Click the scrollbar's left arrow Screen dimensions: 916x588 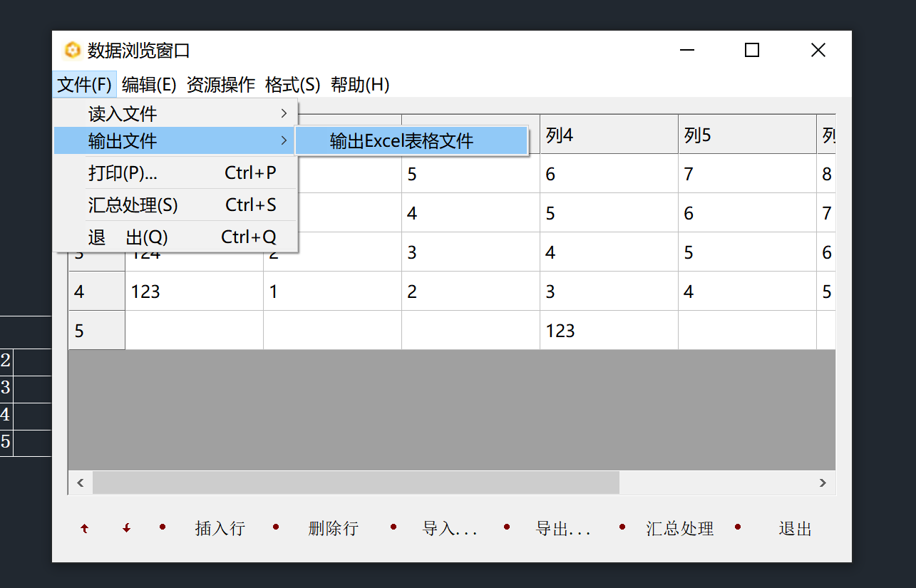pos(80,483)
